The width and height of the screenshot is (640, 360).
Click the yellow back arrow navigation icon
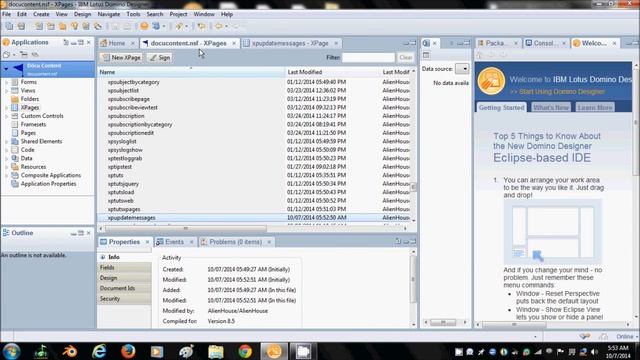[x=219, y=26]
